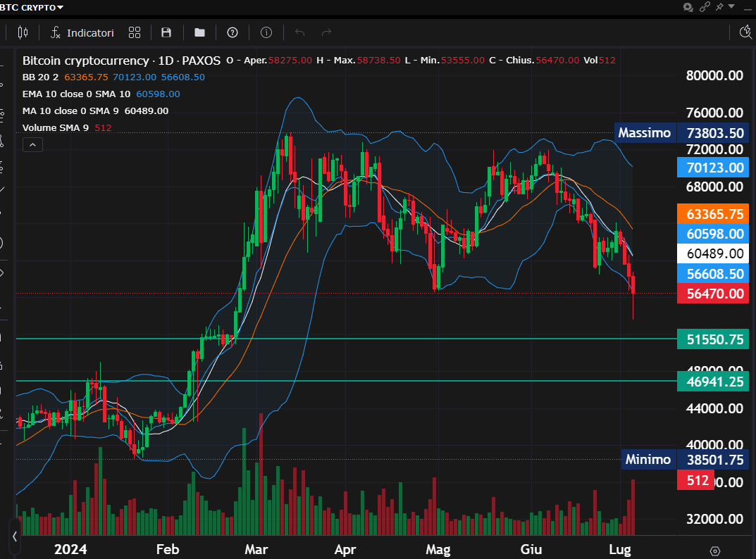Image resolution: width=756 pixels, height=559 pixels.
Task: Select the BB 20 2 indicator legend
Action: tap(41, 77)
